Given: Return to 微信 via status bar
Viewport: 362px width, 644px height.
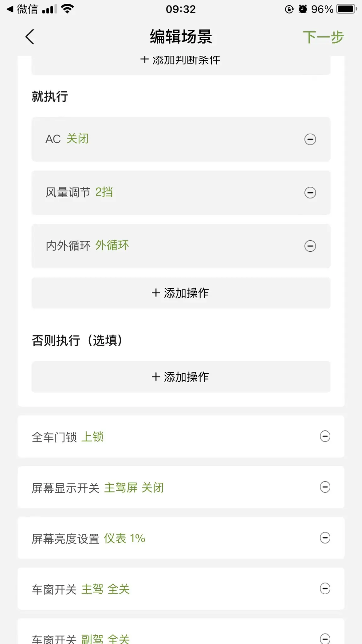Looking at the screenshot, I should [22, 9].
